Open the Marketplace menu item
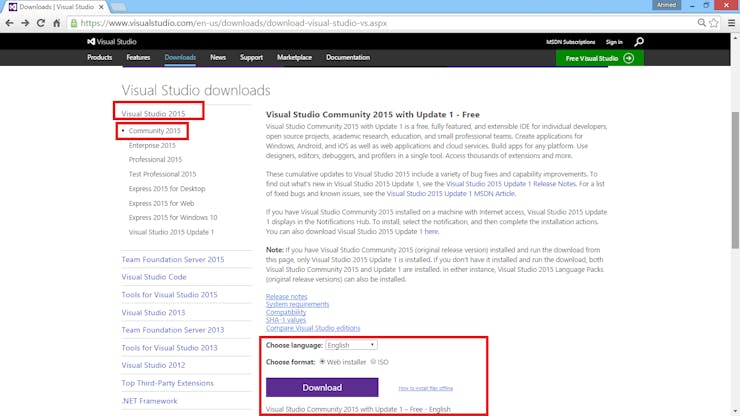The width and height of the screenshot is (740, 416). point(294,57)
